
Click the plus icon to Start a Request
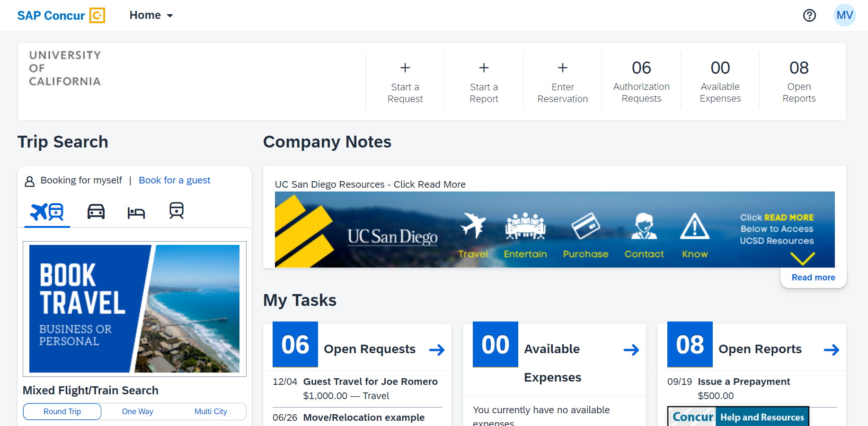pos(405,68)
